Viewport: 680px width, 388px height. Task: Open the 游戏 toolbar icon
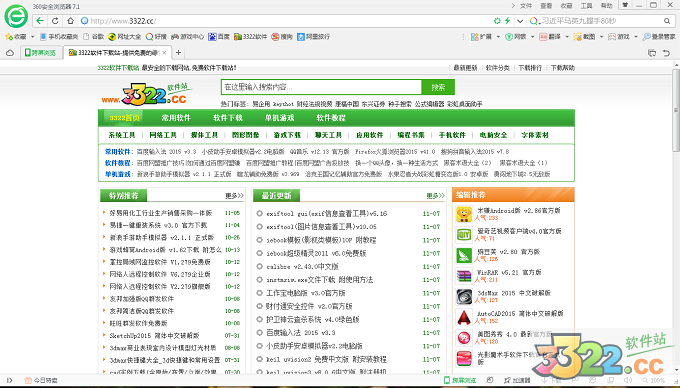point(619,37)
